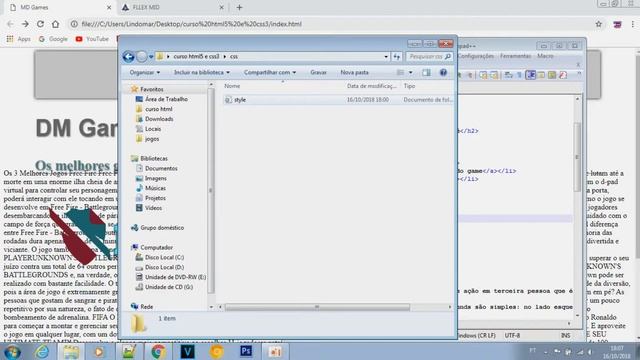The height and width of the screenshot is (360, 640).
Task: Click the Chrome extension icon beside the star
Action: (x=617, y=24)
